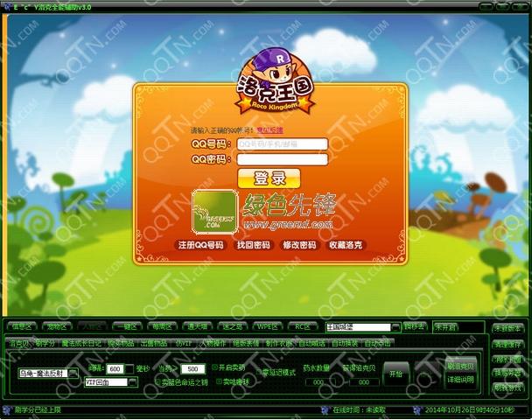532x420 pixels.
Task: Open the leftmost section button before 宠物区
Action: 22,326
